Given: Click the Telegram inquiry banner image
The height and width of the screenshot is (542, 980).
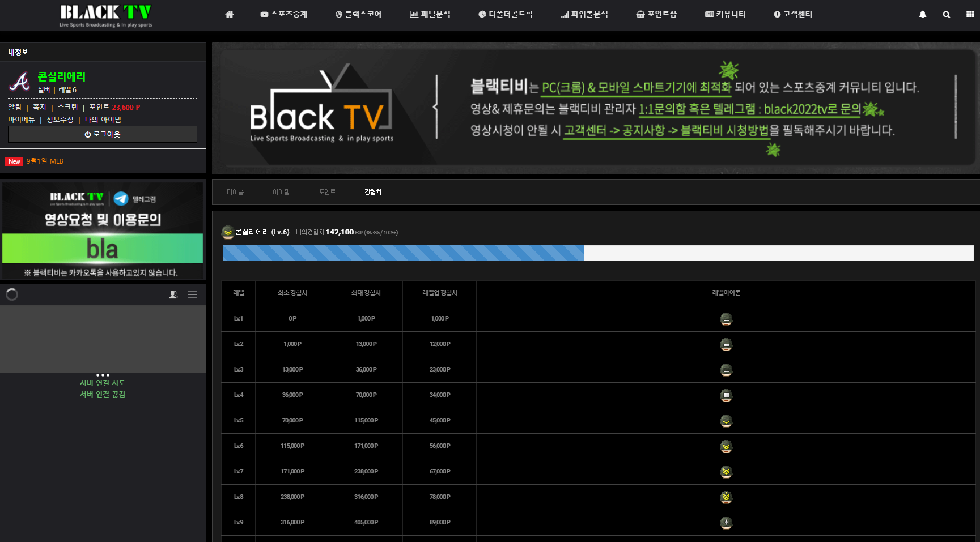Looking at the screenshot, I should pos(103,229).
